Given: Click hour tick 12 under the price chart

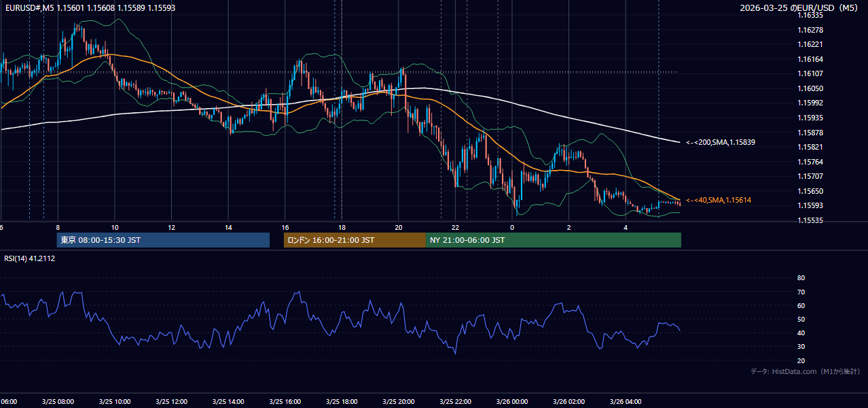Looking at the screenshot, I should pyautogui.click(x=171, y=227).
